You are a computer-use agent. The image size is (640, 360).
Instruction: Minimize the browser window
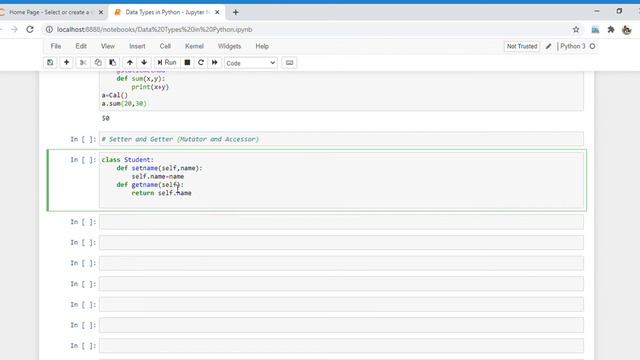tap(597, 11)
